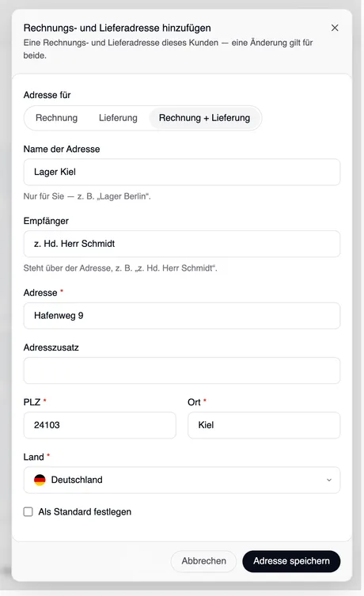Cancel with the Abbrechen button
The image size is (364, 596).
[x=203, y=561]
